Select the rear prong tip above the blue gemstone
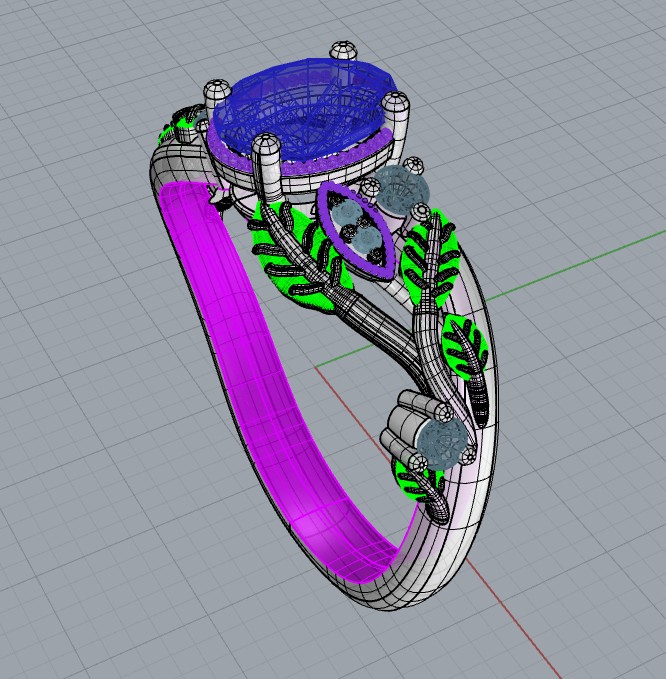Screen dimensions: 666x679 pos(343,50)
